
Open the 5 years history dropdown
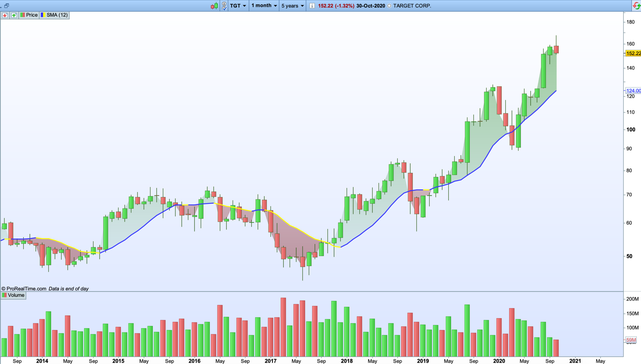tap(292, 6)
